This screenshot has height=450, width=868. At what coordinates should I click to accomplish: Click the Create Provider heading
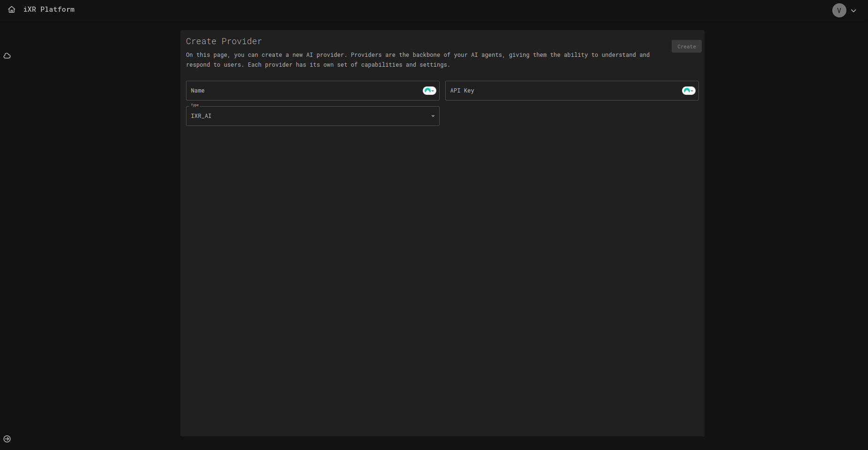click(x=224, y=41)
